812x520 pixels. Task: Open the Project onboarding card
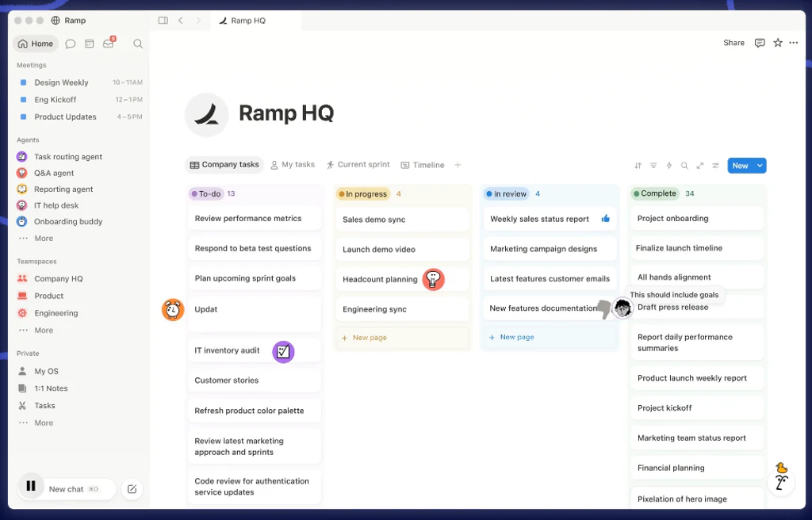coord(697,219)
